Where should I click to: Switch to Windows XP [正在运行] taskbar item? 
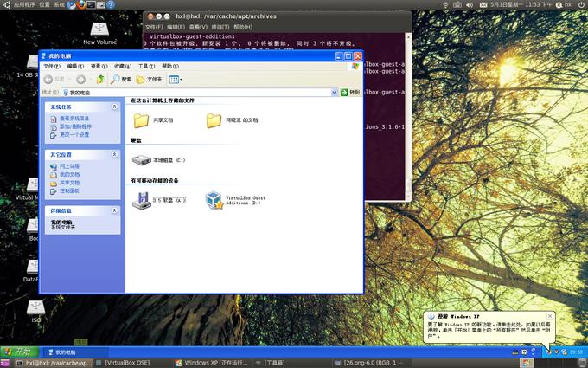[212, 363]
